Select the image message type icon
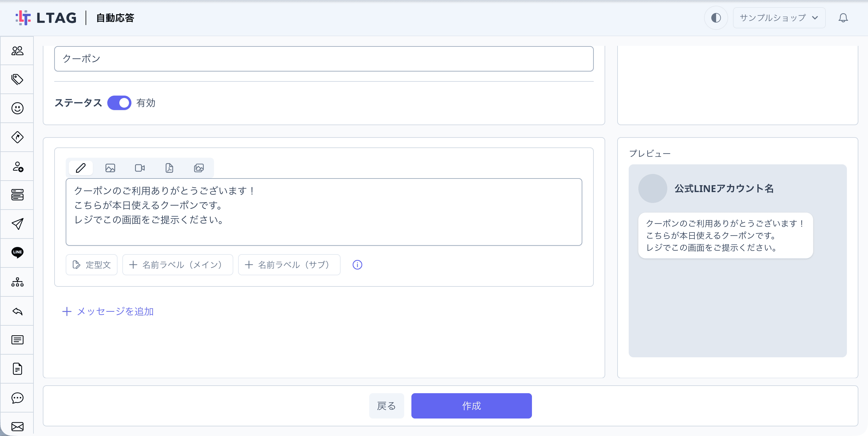This screenshot has height=436, width=868. coord(110,168)
